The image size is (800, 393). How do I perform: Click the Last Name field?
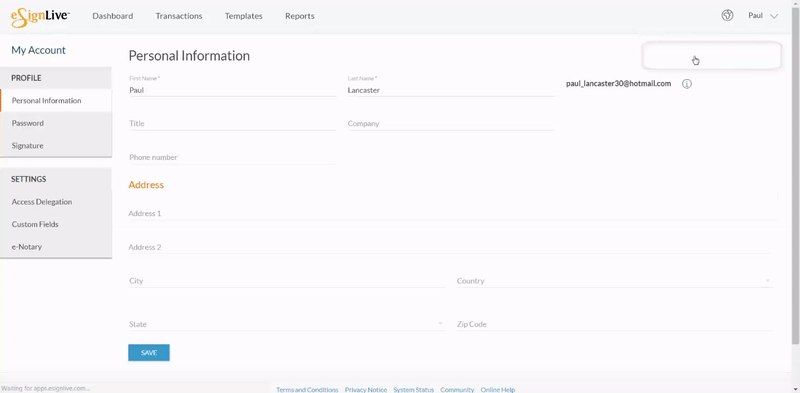coord(451,90)
